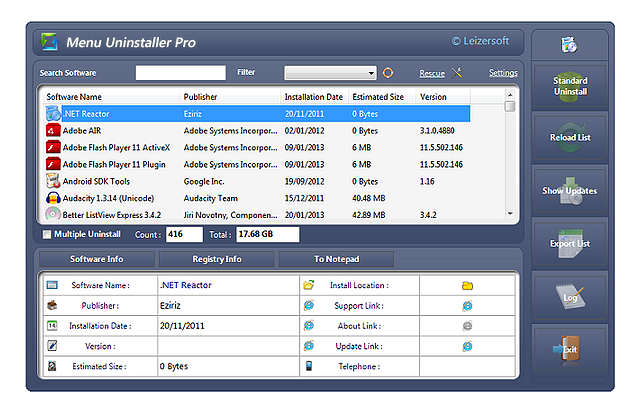The width and height of the screenshot is (640, 417).
Task: Click the browser icon beside Support Link label
Action: tap(309, 305)
